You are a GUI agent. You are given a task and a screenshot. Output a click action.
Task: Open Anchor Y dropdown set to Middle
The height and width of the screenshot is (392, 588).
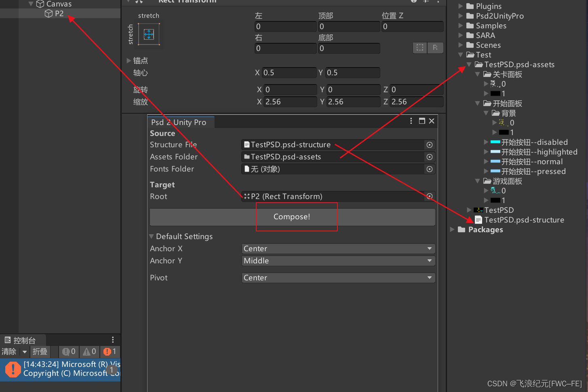click(338, 261)
